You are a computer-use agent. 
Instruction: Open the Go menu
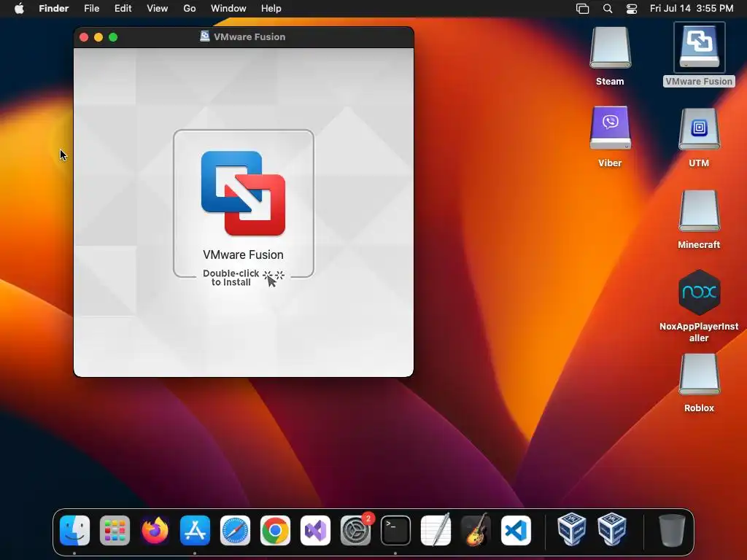[x=190, y=9]
